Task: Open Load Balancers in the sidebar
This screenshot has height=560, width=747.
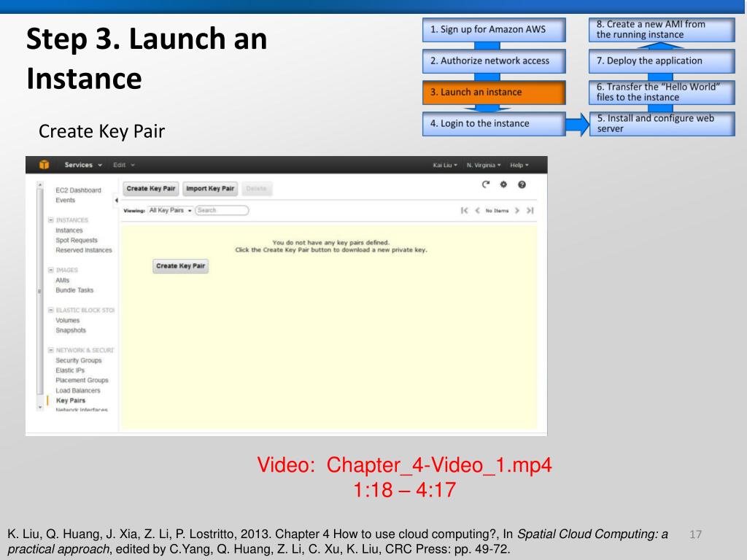Action: pyautogui.click(x=77, y=391)
